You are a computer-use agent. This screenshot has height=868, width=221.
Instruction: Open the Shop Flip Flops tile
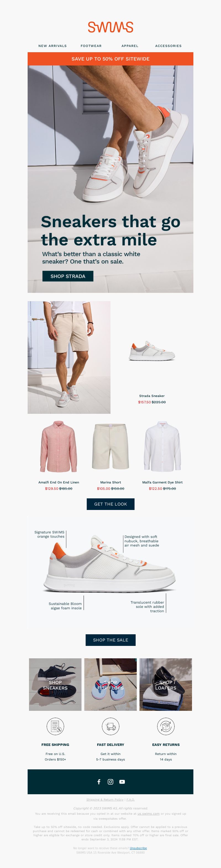pyautogui.click(x=110, y=685)
